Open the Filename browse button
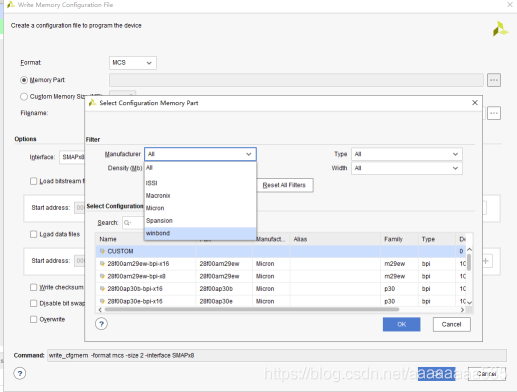Image resolution: width=517 pixels, height=392 pixels. (x=494, y=113)
